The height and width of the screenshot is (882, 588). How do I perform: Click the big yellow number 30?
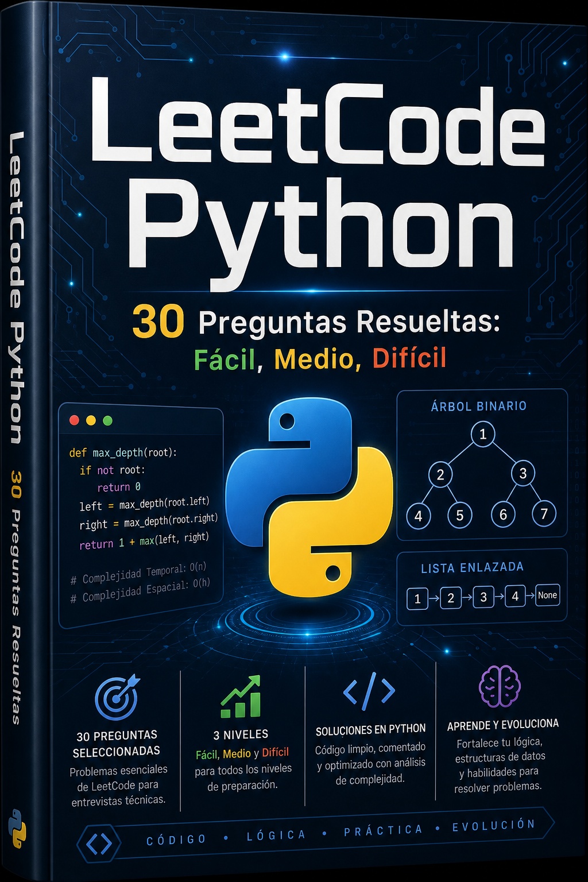(x=158, y=322)
